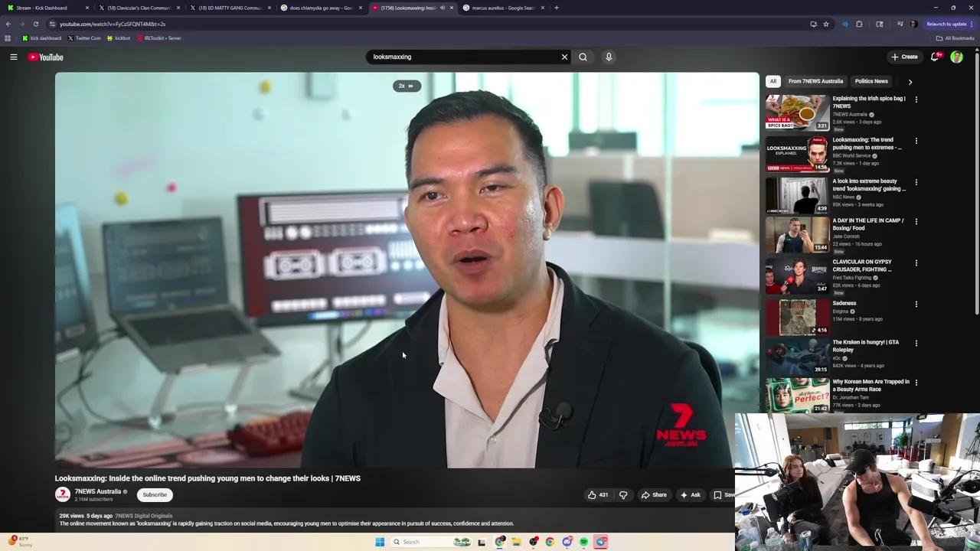Open options menu for Gypsy Crusader video
980x551 pixels.
tap(916, 263)
